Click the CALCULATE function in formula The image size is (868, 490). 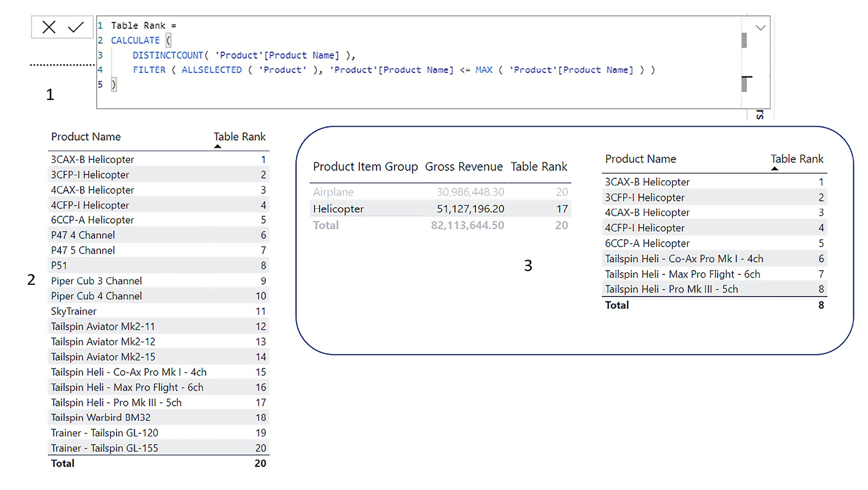tap(135, 40)
